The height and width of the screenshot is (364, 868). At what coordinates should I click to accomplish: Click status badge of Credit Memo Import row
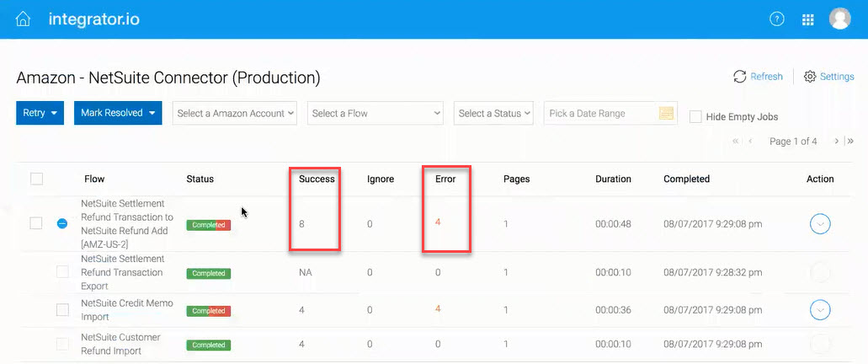[209, 312]
